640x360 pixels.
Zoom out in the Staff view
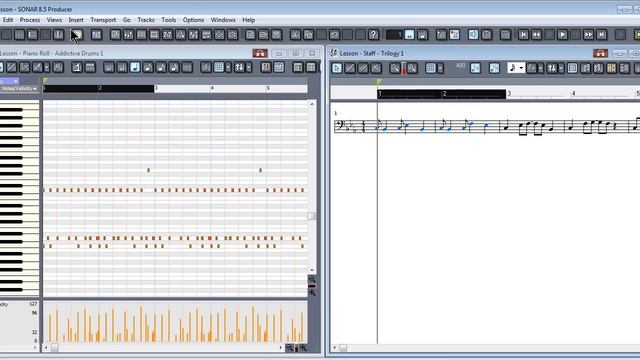pyautogui.click(x=395, y=68)
